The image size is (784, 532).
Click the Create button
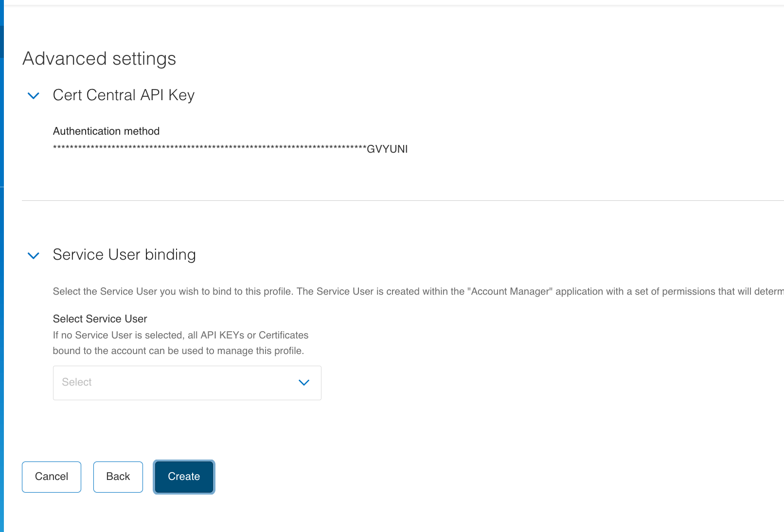pos(184,477)
